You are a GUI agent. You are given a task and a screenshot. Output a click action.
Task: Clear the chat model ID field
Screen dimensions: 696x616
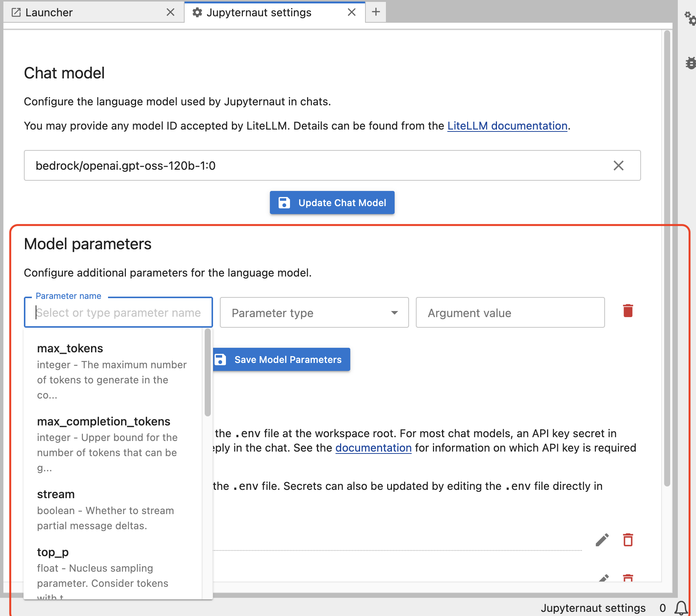pyautogui.click(x=618, y=166)
